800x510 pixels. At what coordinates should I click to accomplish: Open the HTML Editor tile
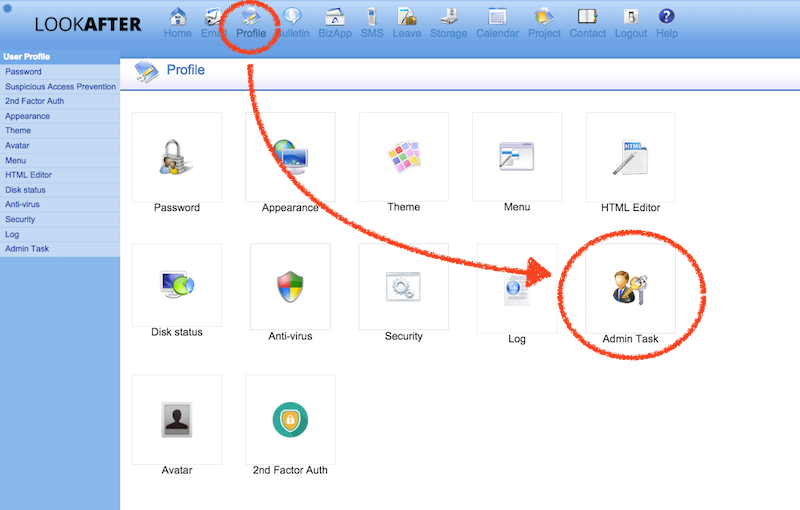(x=631, y=158)
